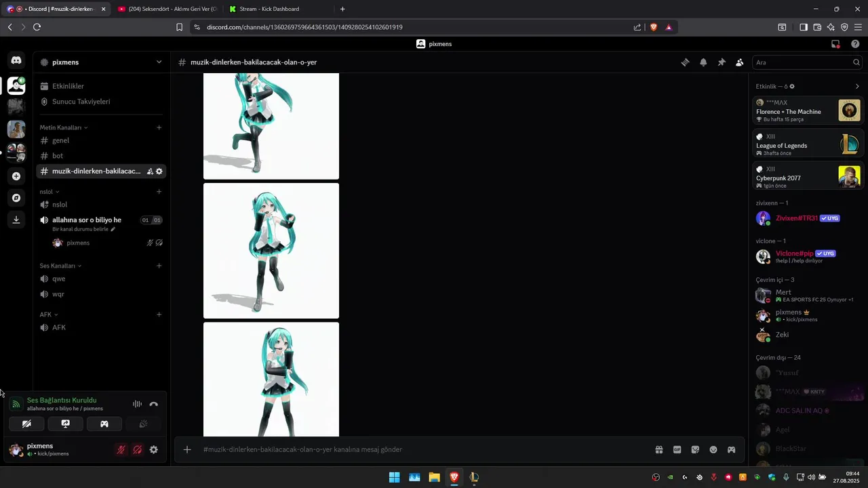Collapse the AFK category header
The height and width of the screenshot is (488, 868).
point(49,314)
